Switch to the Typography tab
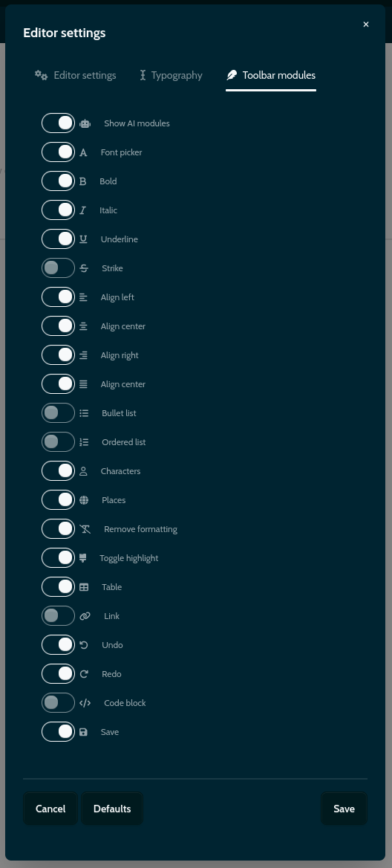This screenshot has width=392, height=868. [171, 75]
